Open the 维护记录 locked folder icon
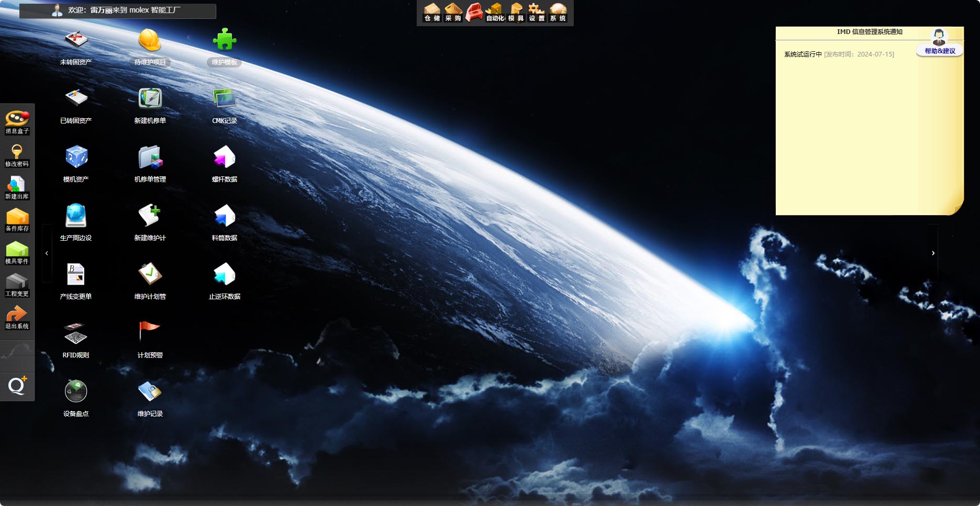 click(150, 397)
